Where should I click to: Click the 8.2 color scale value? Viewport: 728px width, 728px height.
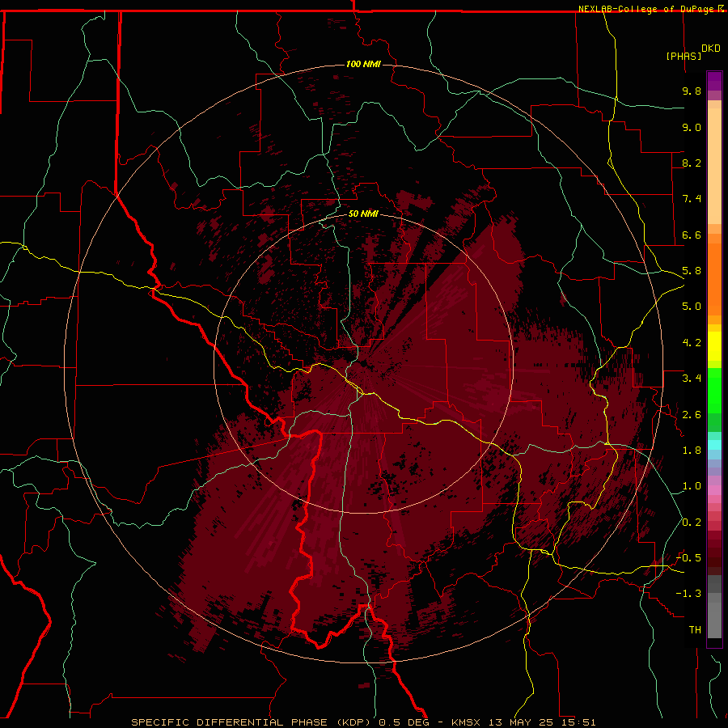point(692,163)
